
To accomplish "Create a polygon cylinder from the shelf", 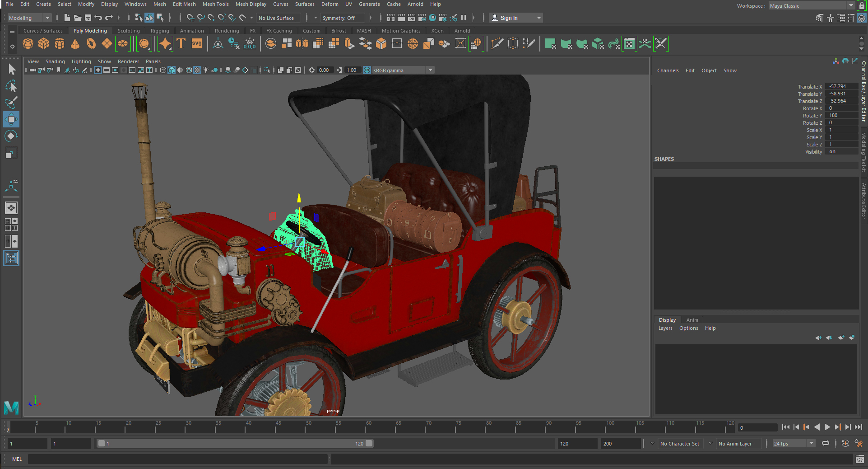I will [60, 44].
